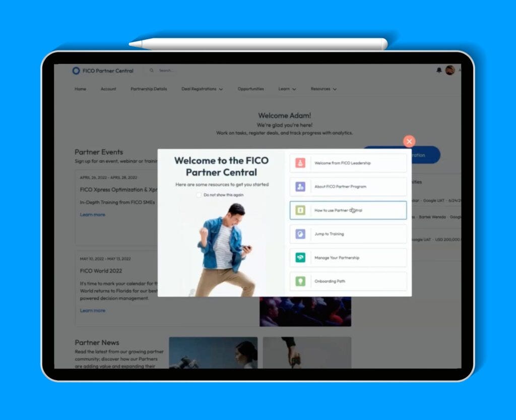Open 'About FICO Partner Program' resource
This screenshot has height=420, width=516.
tap(348, 187)
